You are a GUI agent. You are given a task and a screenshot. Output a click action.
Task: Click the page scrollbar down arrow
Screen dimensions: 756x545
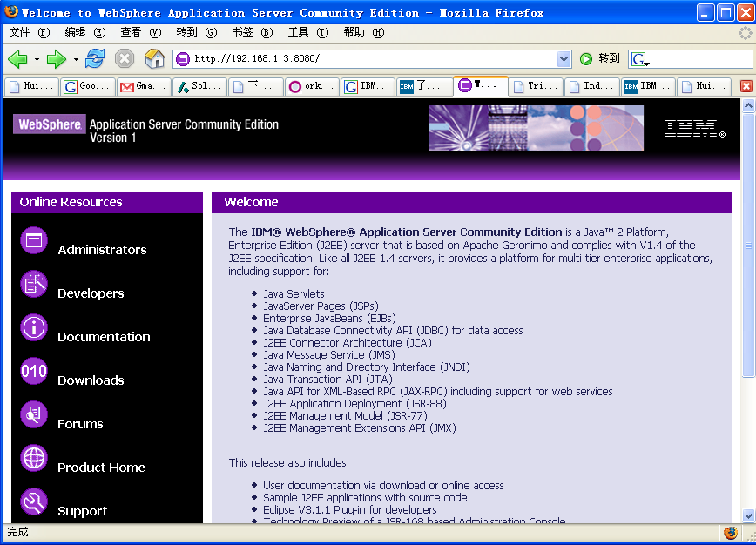click(748, 515)
